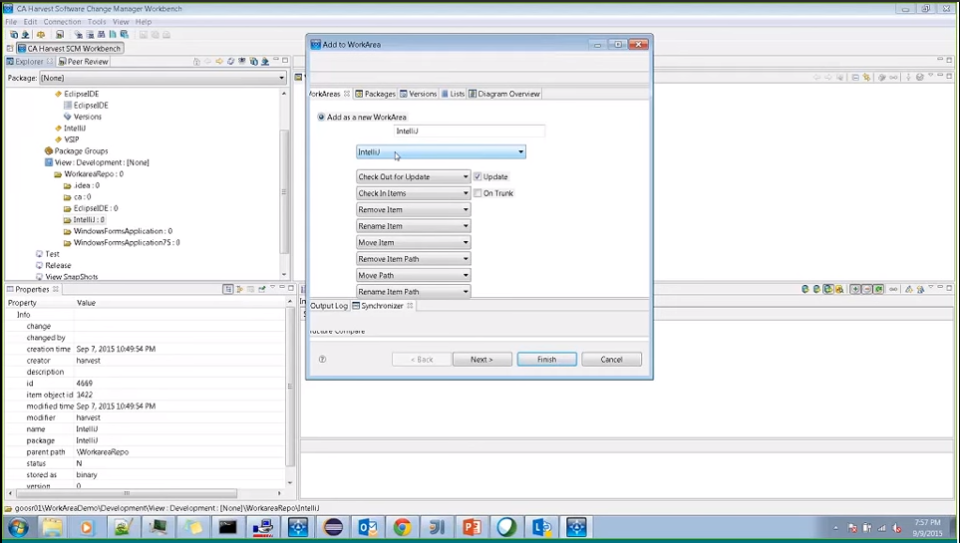Click the CA Harvest SCM Workbench perspective button

[x=69, y=48]
